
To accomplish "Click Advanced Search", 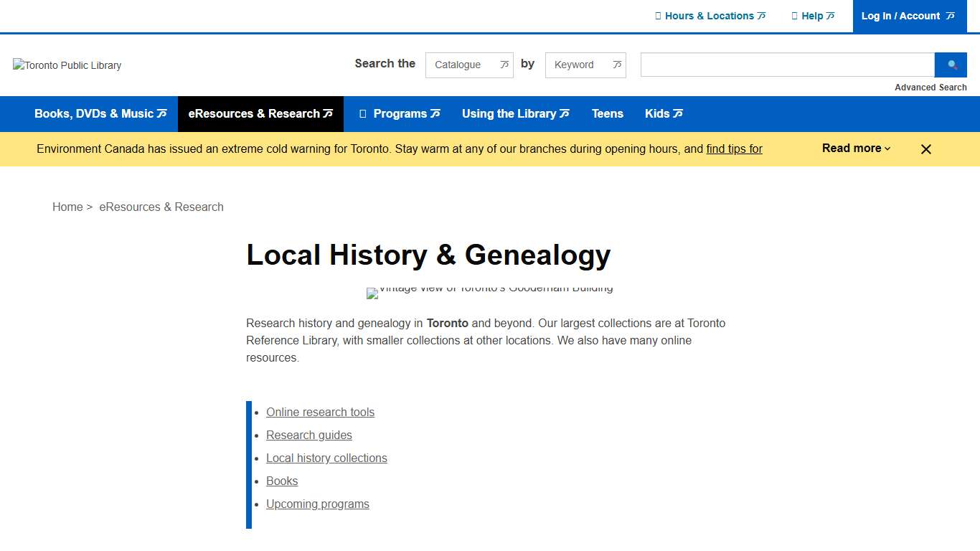I will pyautogui.click(x=930, y=87).
